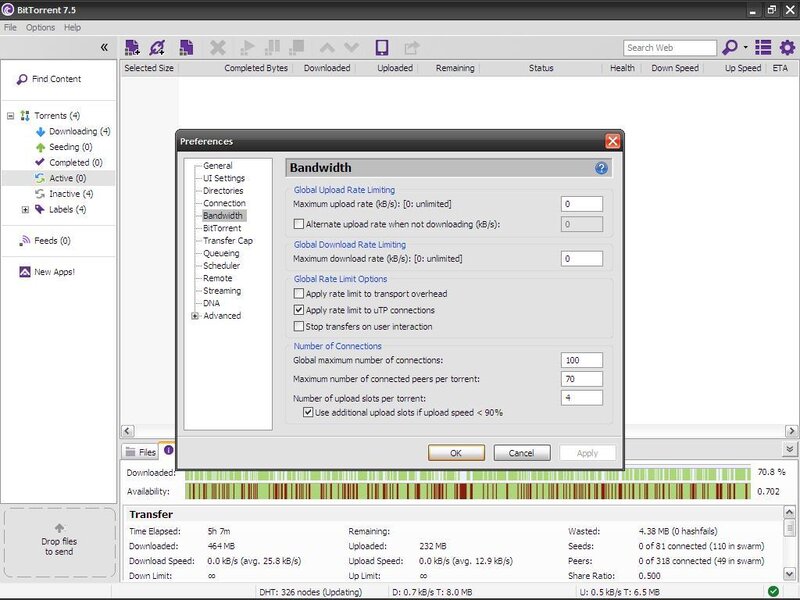
Task: Select UI Settings in preferences tree
Action: tap(223, 178)
